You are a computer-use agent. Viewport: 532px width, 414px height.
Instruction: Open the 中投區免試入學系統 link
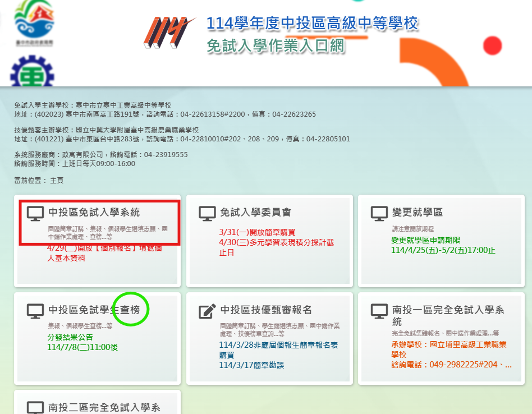point(94,212)
